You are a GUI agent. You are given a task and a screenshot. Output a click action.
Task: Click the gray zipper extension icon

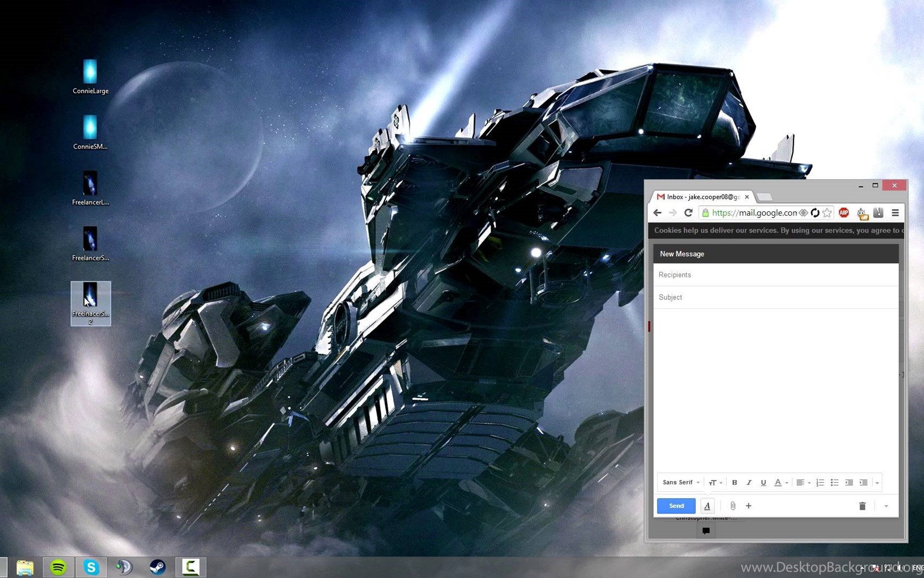coord(878,212)
